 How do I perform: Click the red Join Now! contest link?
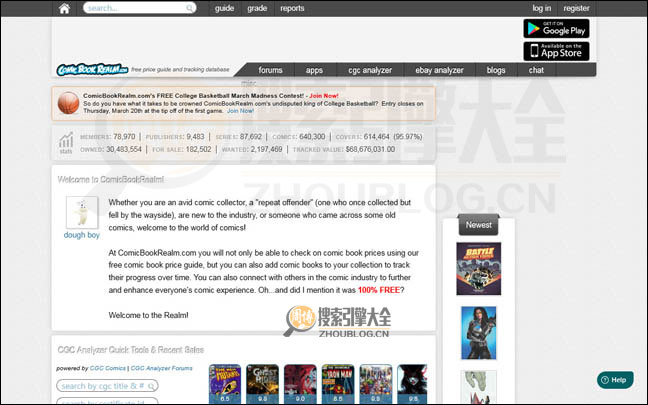point(324,96)
